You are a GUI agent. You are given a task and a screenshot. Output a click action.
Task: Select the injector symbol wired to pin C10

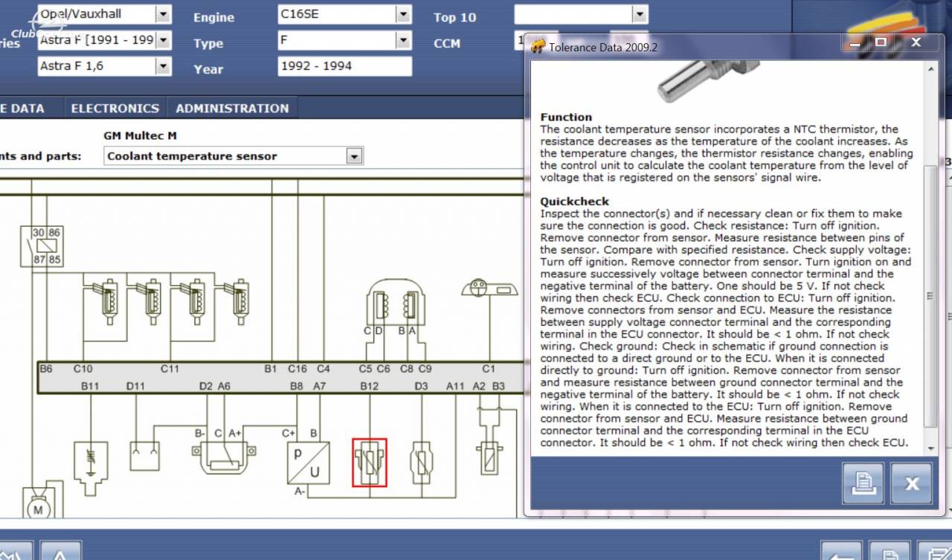[107, 300]
